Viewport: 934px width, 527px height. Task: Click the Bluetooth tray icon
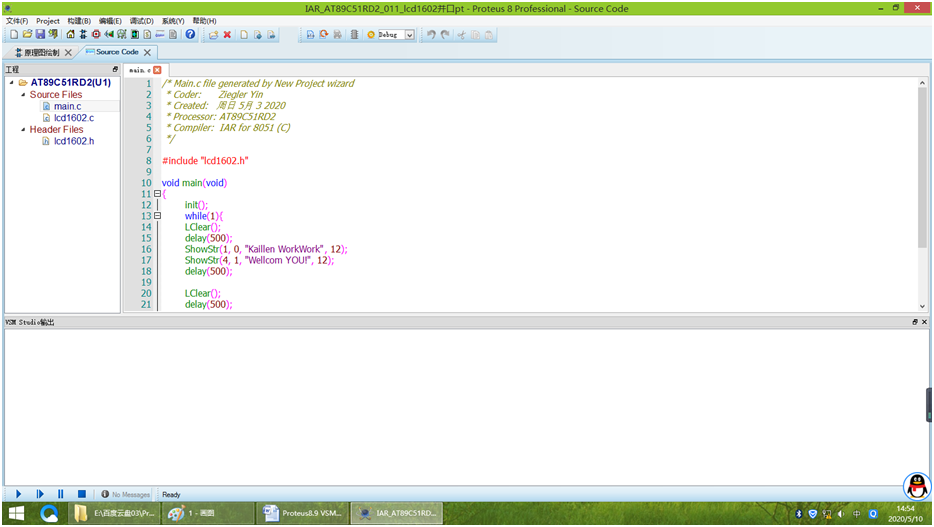pyautogui.click(x=799, y=513)
